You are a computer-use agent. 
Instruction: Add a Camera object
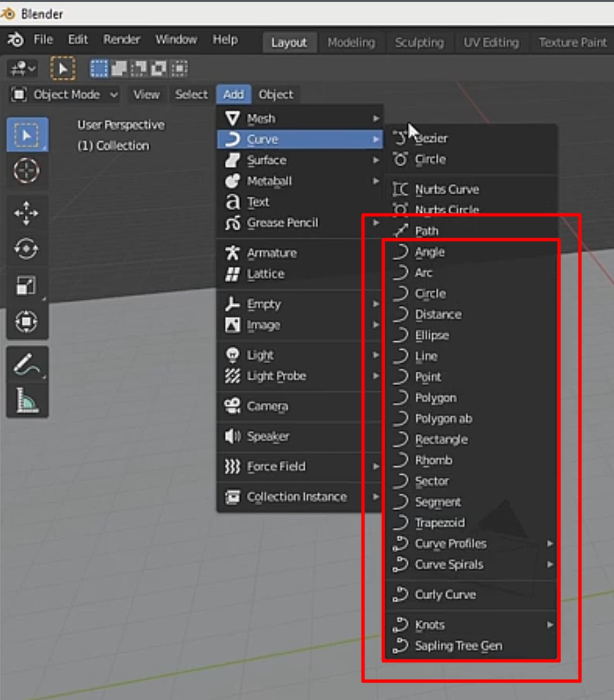(300, 406)
